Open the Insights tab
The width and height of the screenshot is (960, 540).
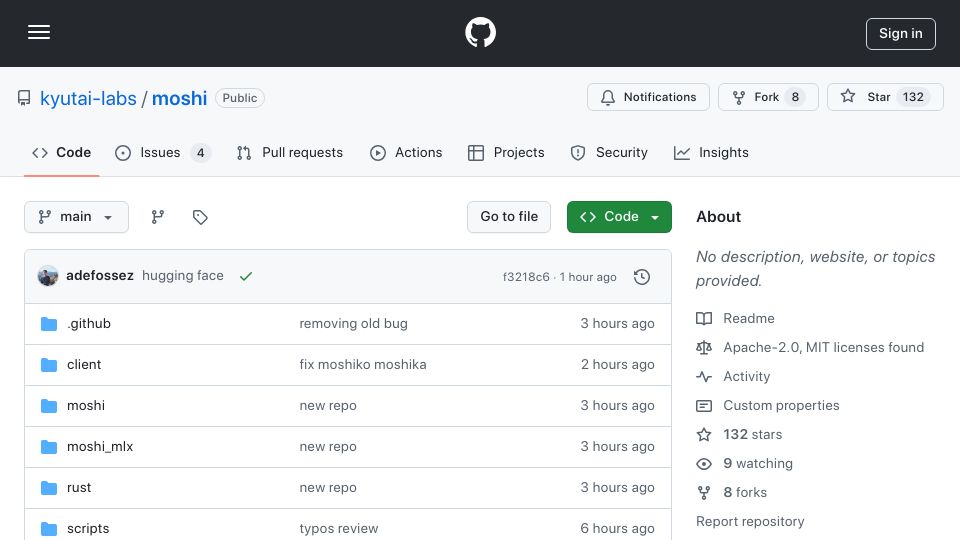click(x=711, y=152)
